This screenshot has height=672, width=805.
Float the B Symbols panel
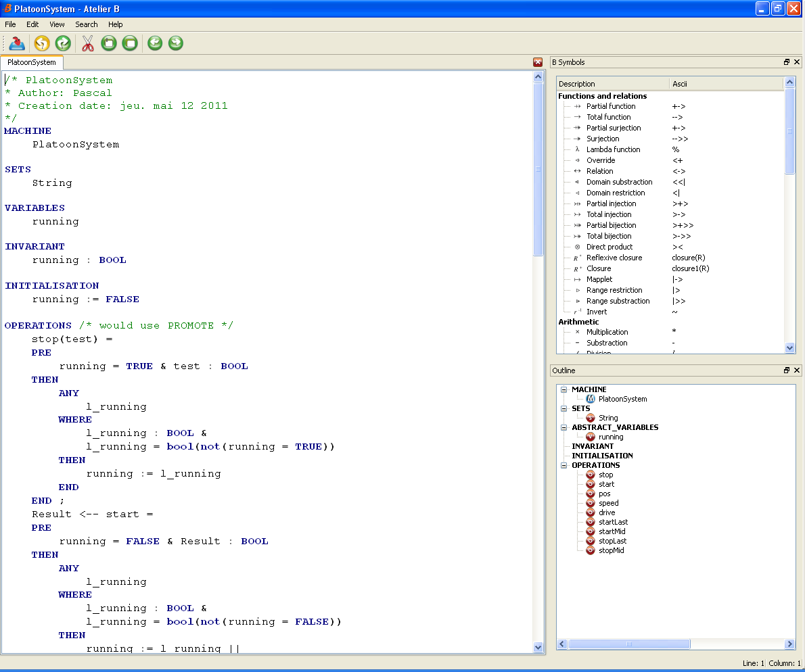787,62
